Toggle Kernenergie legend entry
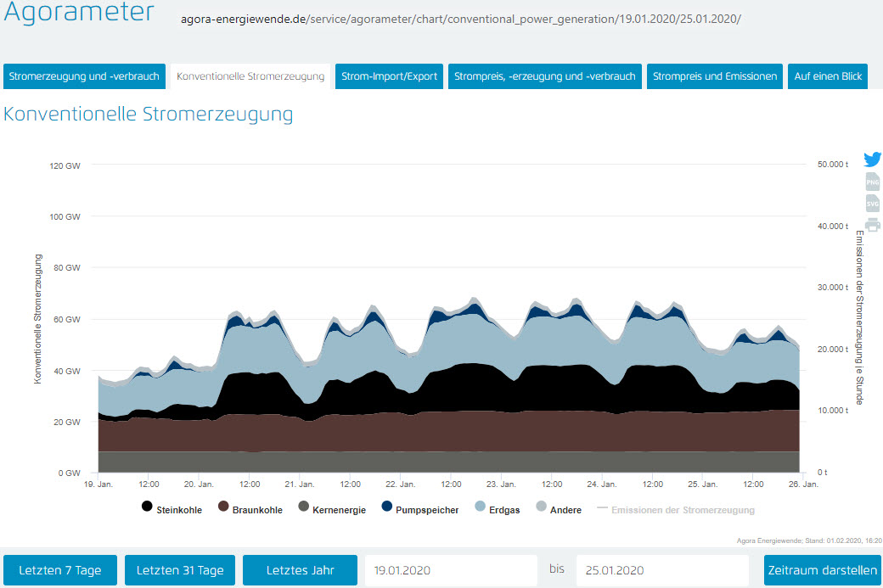This screenshot has width=883, height=588. (331, 510)
